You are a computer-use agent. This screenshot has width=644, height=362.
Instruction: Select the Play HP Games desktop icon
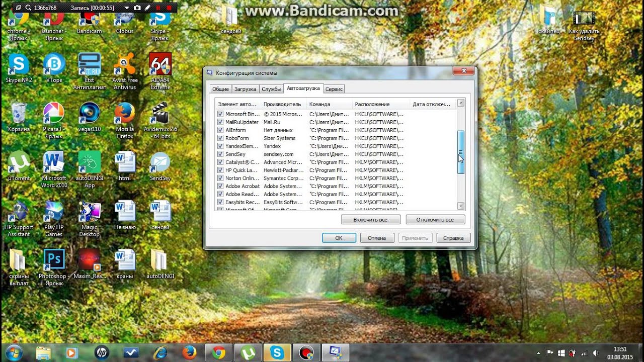coord(54,219)
